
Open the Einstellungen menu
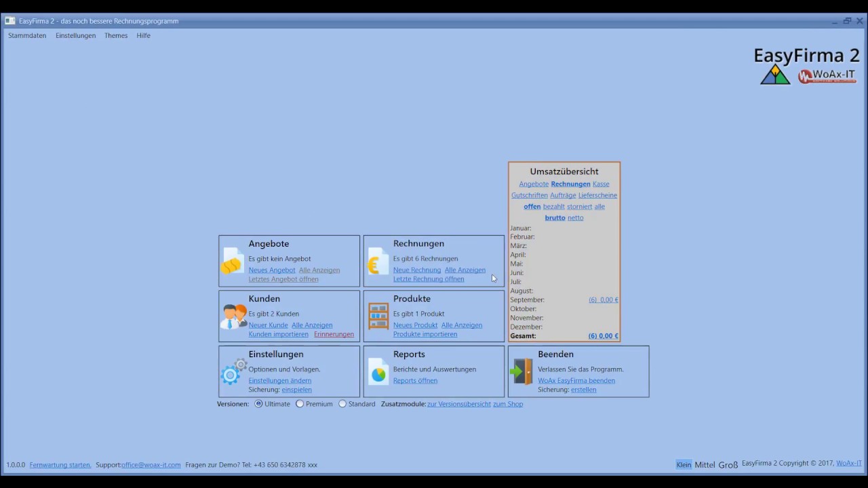pyautogui.click(x=76, y=35)
